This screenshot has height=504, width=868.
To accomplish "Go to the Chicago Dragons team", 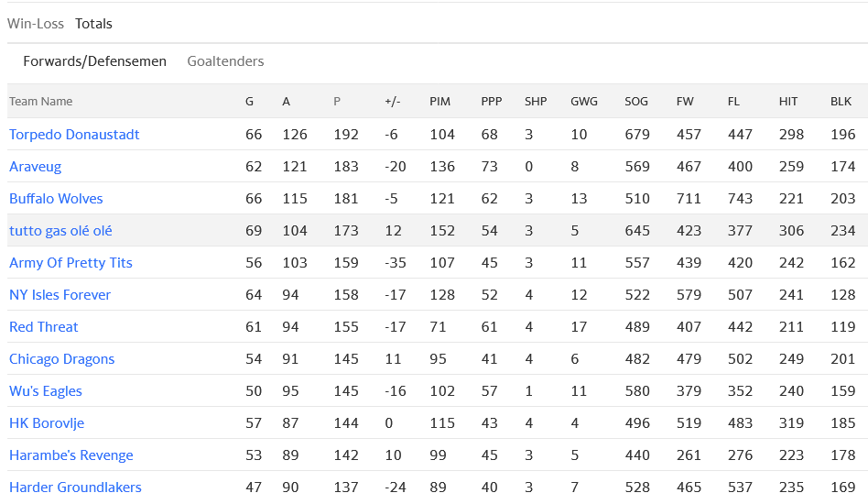I will click(x=61, y=359).
